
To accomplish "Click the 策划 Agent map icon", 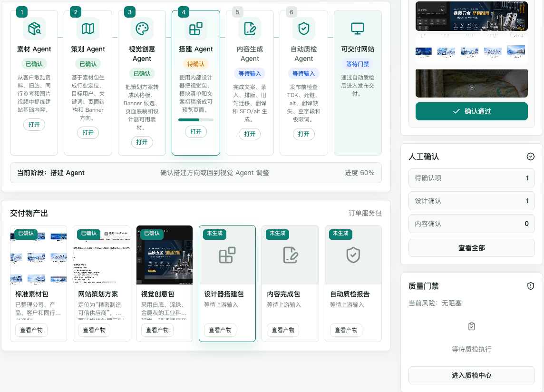I will [x=88, y=29].
